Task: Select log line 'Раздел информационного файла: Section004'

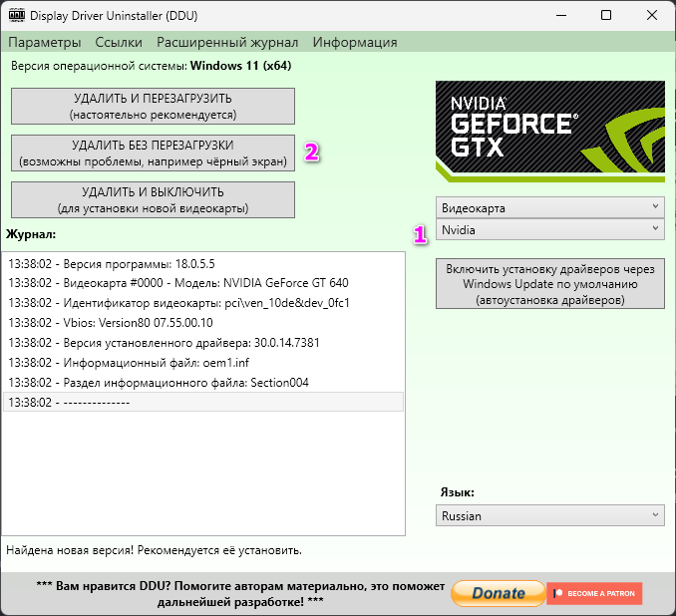Action: coord(203,383)
